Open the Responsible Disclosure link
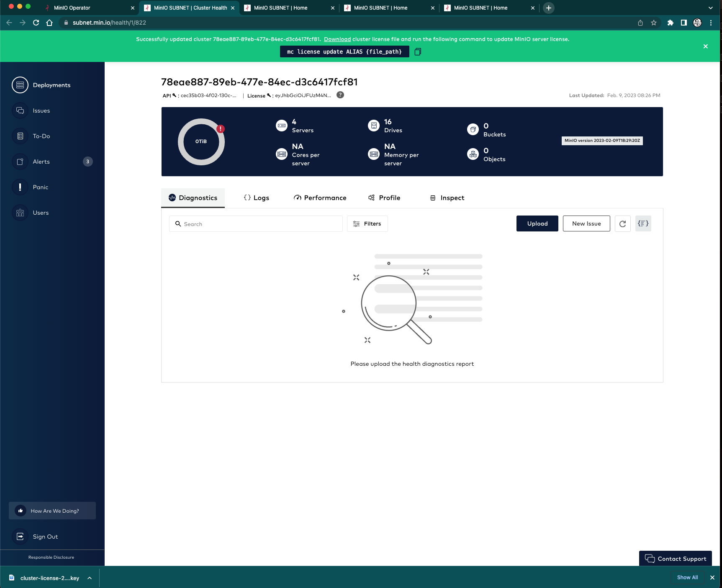This screenshot has width=722, height=588. pyautogui.click(x=51, y=557)
